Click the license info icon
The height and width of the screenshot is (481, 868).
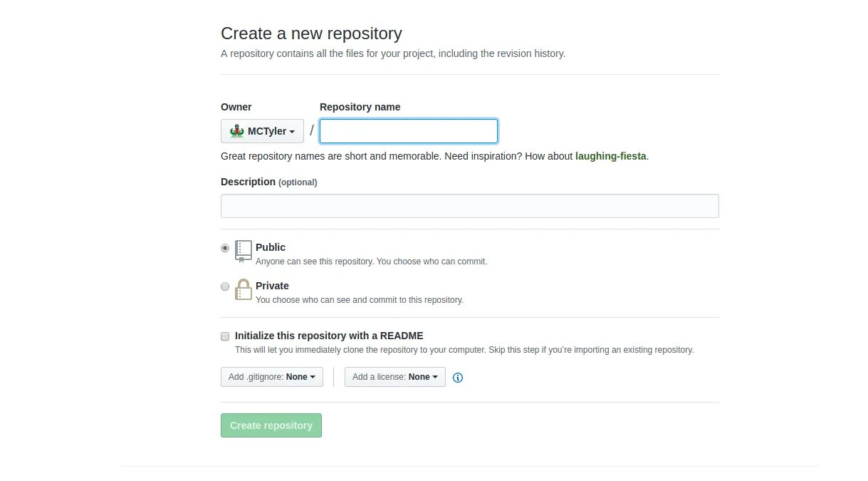[x=458, y=378]
